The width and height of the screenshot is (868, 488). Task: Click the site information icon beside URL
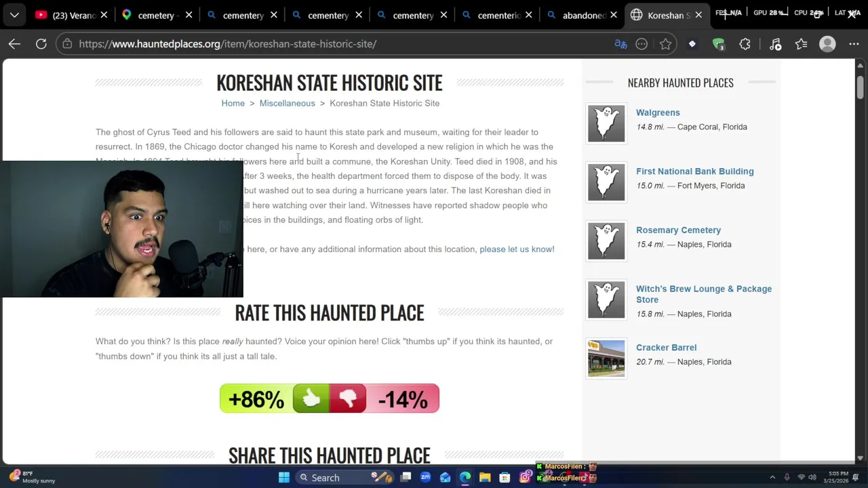[x=66, y=44]
